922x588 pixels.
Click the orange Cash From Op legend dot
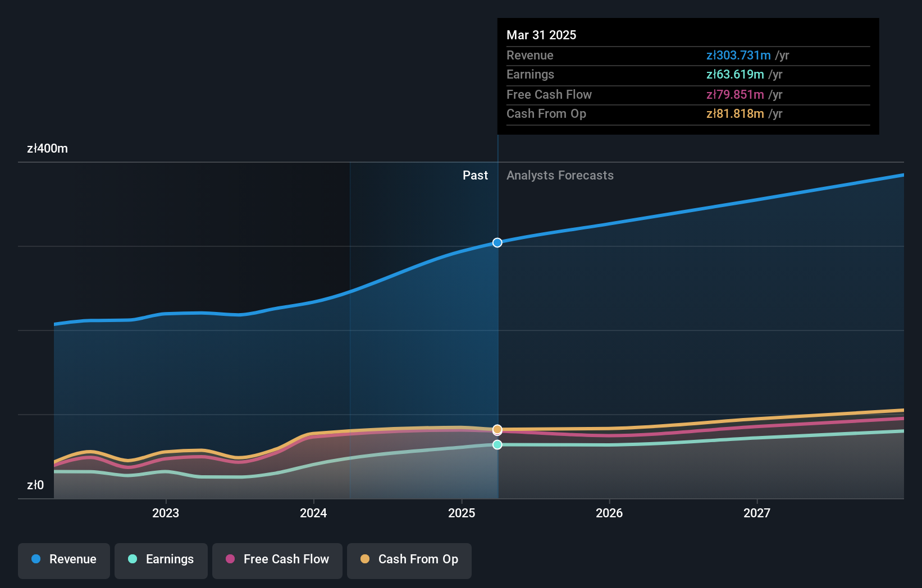click(x=365, y=559)
